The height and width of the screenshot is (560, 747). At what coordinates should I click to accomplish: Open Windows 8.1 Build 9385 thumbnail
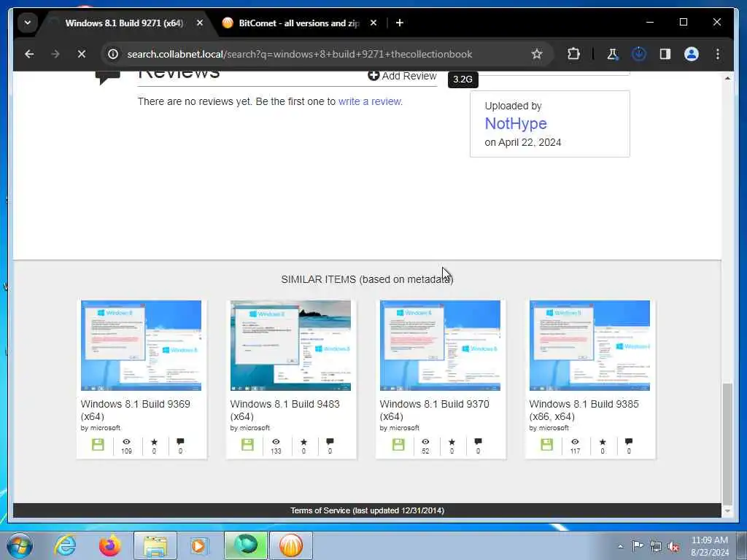(589, 345)
